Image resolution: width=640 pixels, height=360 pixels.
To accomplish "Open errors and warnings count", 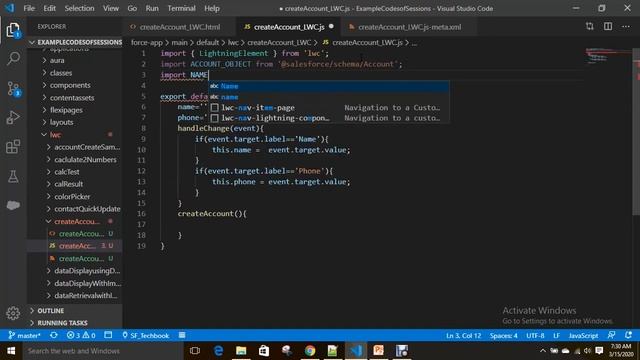I will (x=81, y=336).
